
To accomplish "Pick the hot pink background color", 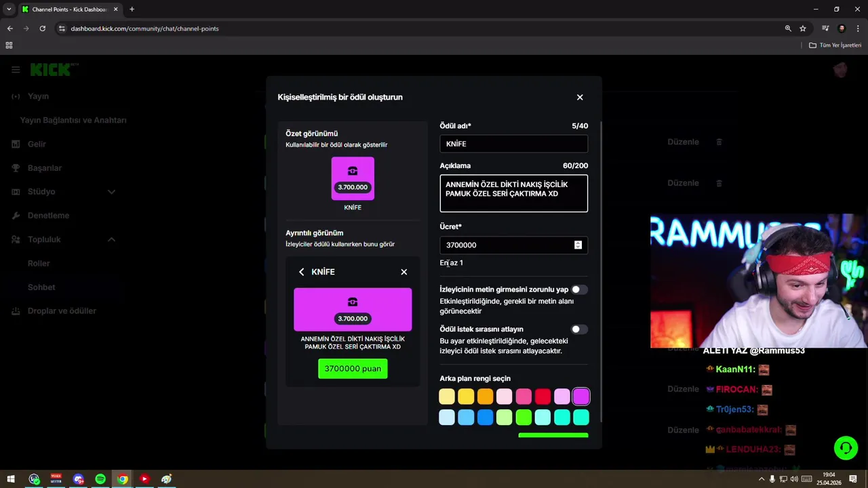I will pos(524,396).
